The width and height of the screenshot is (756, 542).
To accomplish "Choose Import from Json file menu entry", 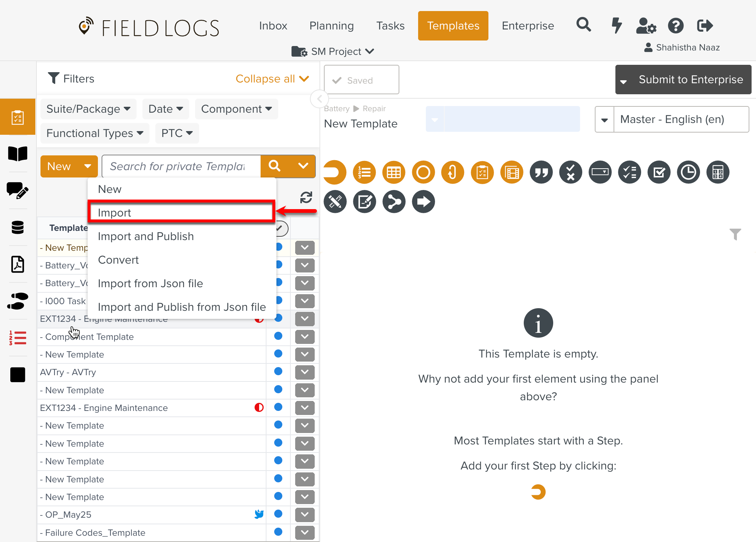I will coord(150,283).
